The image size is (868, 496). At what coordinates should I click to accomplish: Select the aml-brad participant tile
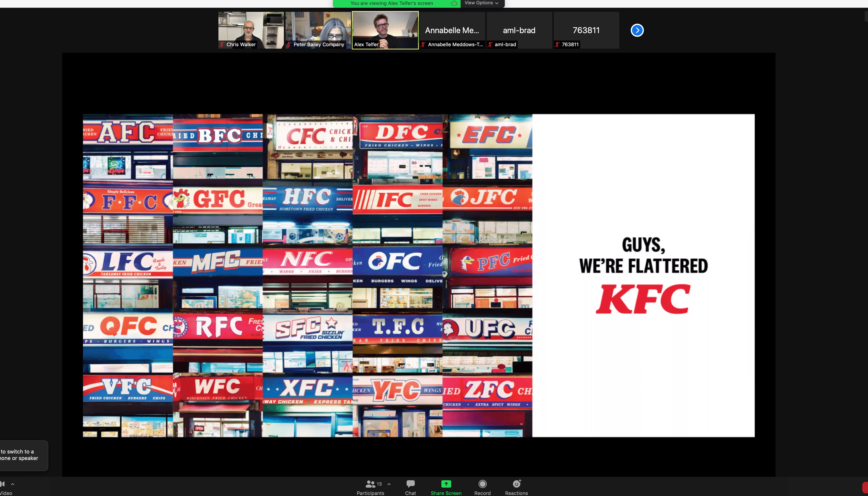pyautogui.click(x=519, y=30)
